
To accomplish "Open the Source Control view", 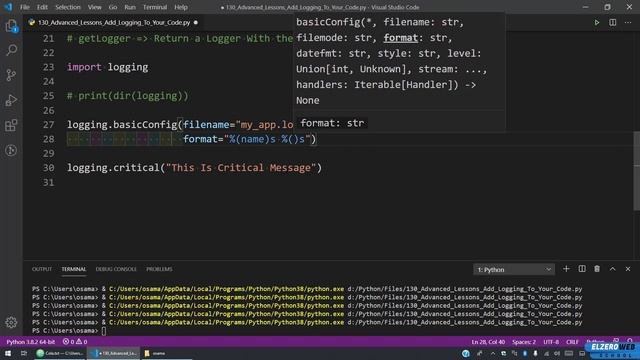I will click(x=11, y=75).
